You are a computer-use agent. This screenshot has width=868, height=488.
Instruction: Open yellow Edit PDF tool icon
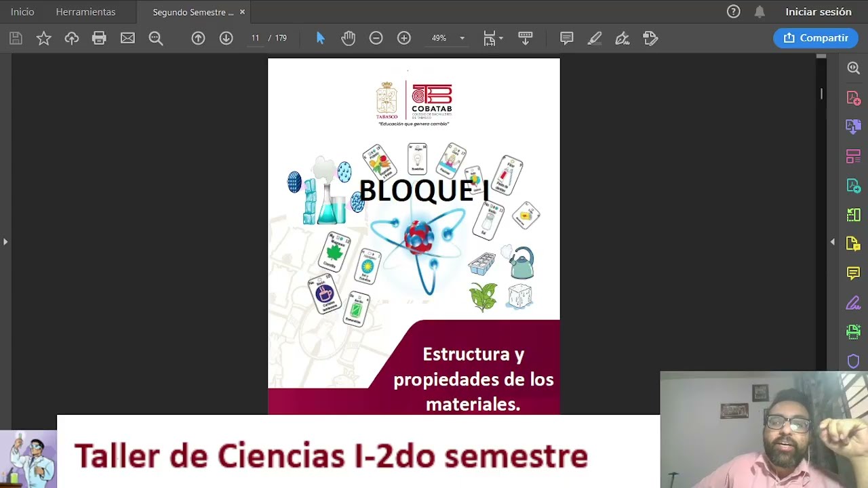click(854, 244)
